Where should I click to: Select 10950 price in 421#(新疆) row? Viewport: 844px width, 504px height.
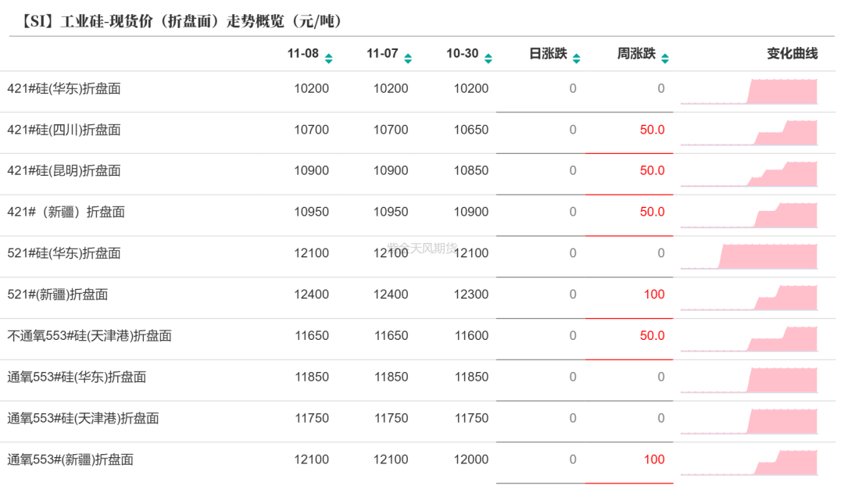pos(311,212)
